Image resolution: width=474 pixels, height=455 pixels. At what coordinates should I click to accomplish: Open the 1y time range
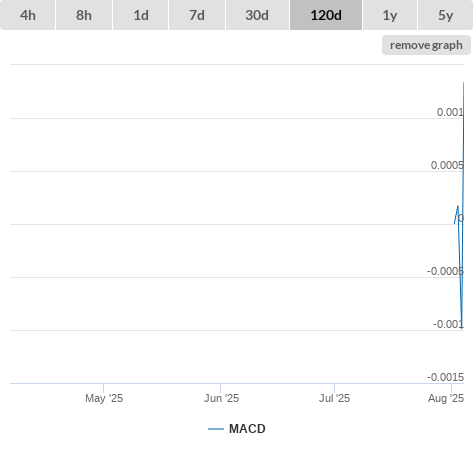point(390,15)
